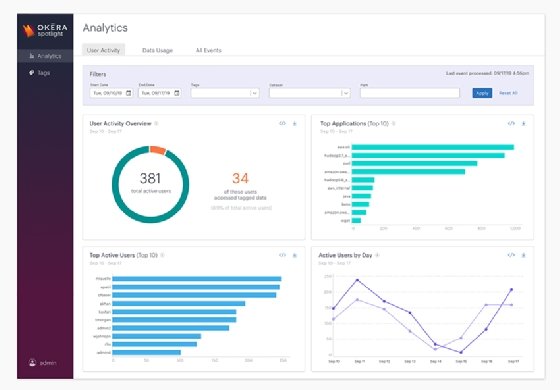Click the End Date field

[160, 93]
